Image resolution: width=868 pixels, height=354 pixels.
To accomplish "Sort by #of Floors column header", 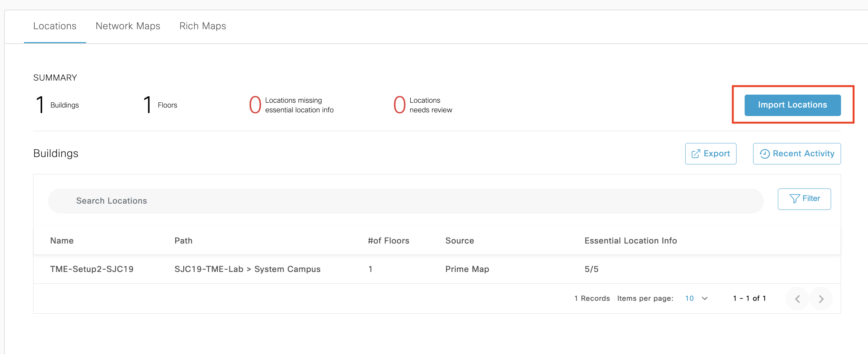I will (388, 241).
